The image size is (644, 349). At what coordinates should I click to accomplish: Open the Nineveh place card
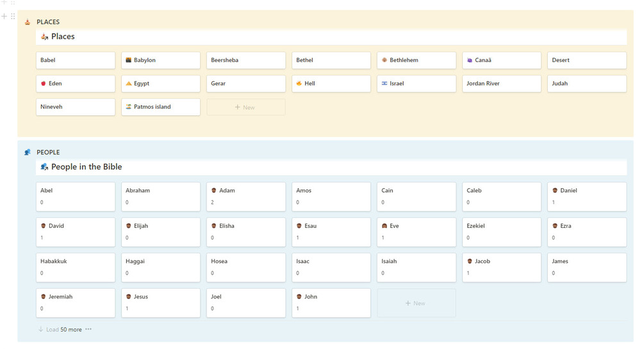(76, 107)
